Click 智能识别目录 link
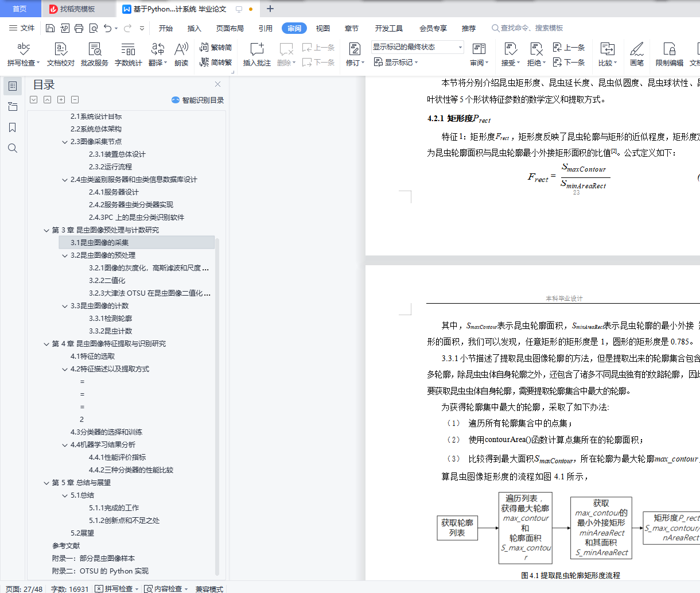The width and height of the screenshot is (700, 593). [197, 100]
